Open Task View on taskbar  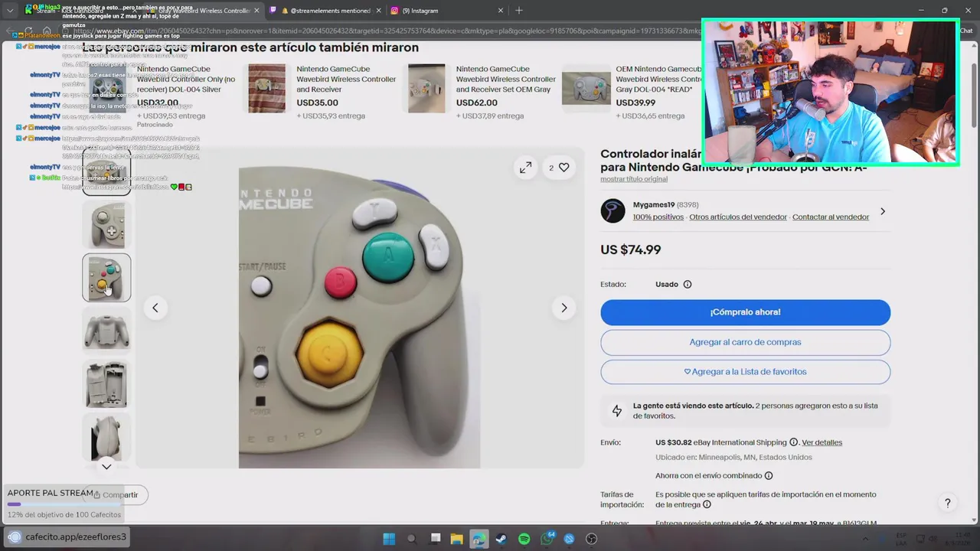[434, 539]
